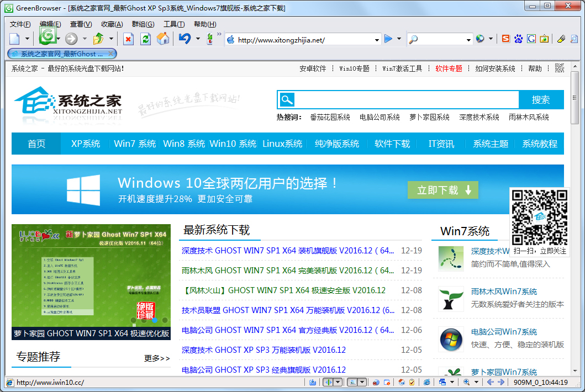Click the GreenBrowser logo icon on the toolbar
585x392 pixels.
[x=48, y=39]
